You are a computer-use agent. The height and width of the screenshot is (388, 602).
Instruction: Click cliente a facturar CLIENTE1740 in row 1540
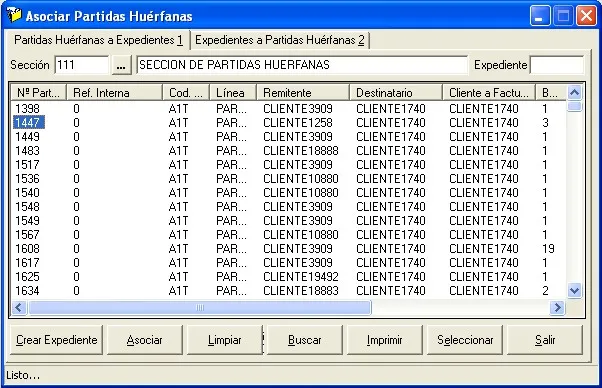484,193
